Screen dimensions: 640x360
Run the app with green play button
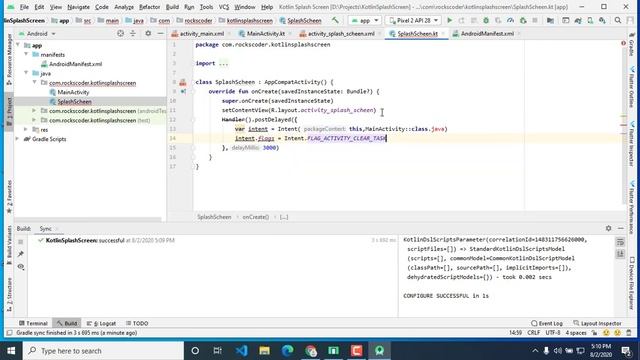click(449, 20)
